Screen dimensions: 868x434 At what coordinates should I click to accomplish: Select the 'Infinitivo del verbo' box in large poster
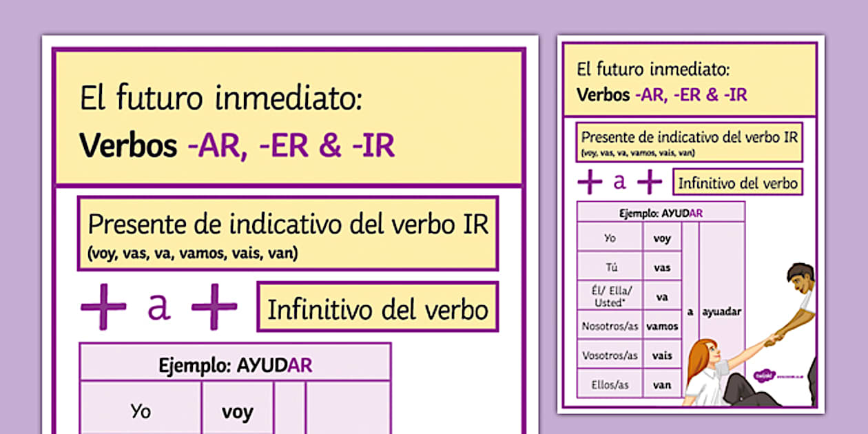click(x=378, y=307)
